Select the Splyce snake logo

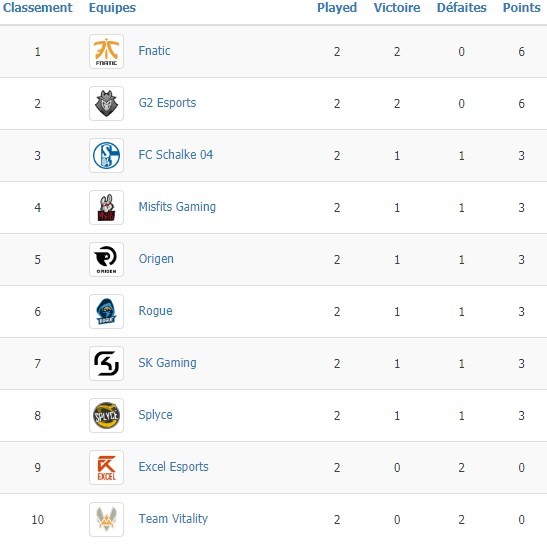pos(106,416)
